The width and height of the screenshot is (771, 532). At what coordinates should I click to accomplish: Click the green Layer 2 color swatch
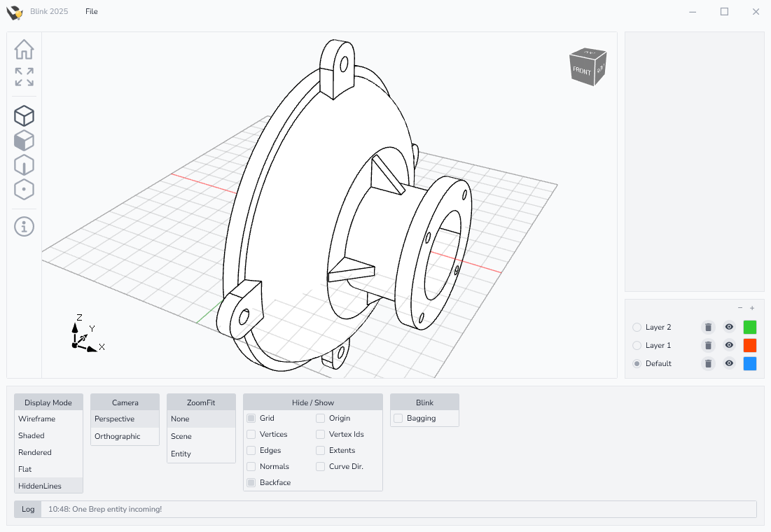(750, 327)
